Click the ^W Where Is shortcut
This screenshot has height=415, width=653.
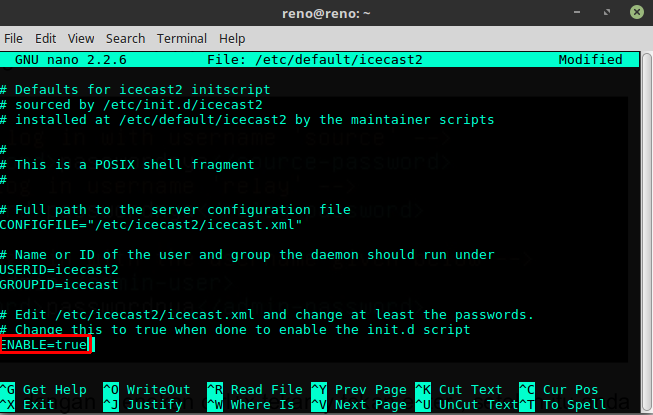251,405
